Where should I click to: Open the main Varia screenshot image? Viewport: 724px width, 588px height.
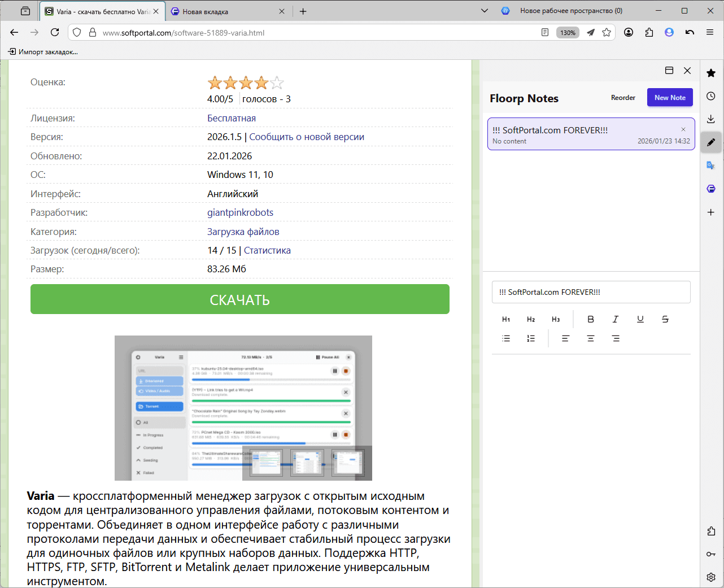click(x=243, y=408)
